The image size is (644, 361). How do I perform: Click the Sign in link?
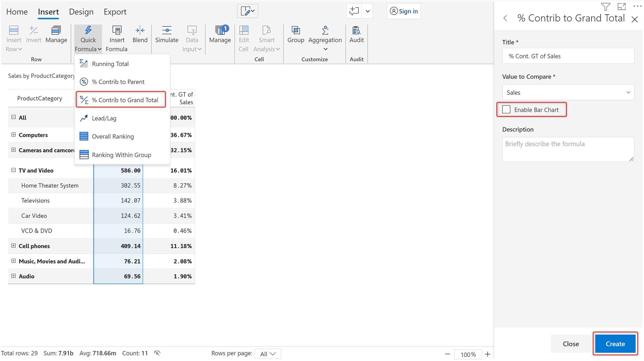(x=404, y=11)
